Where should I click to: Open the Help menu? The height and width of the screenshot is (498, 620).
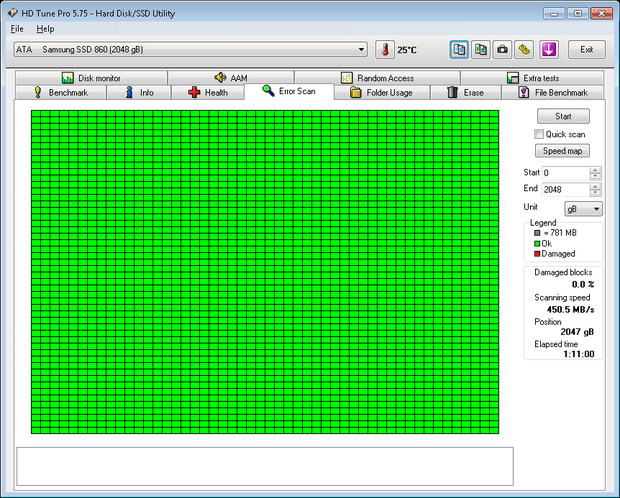(x=45, y=29)
